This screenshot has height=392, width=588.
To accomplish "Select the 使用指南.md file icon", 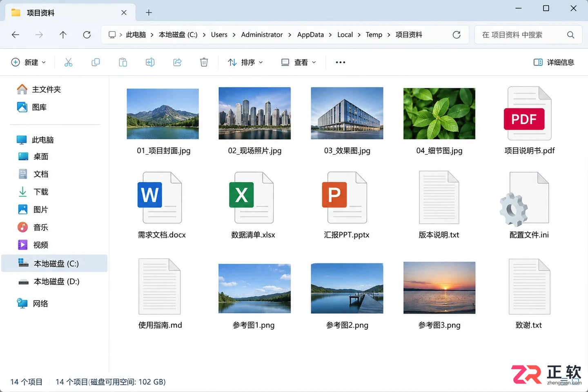I will point(160,287).
